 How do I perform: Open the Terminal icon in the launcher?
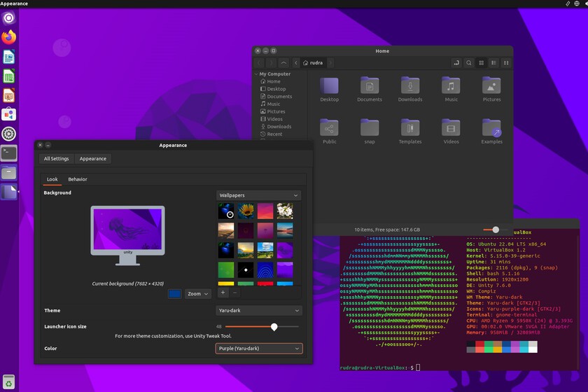tap(9, 152)
